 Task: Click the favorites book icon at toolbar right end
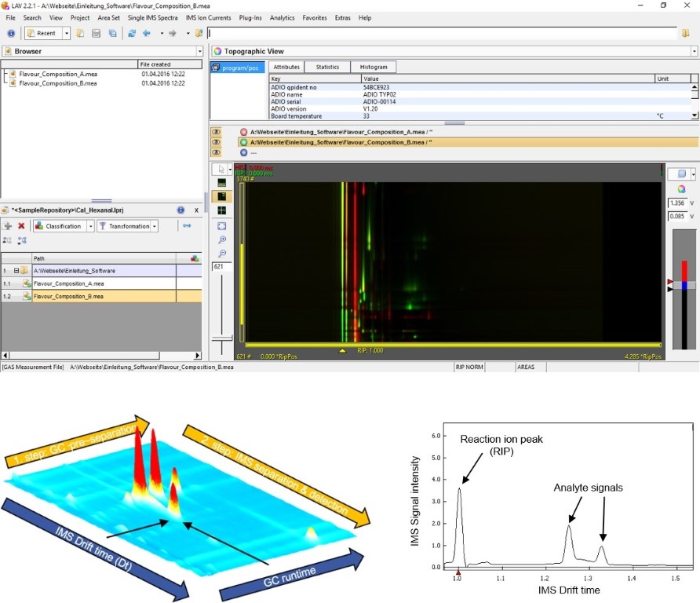click(686, 33)
